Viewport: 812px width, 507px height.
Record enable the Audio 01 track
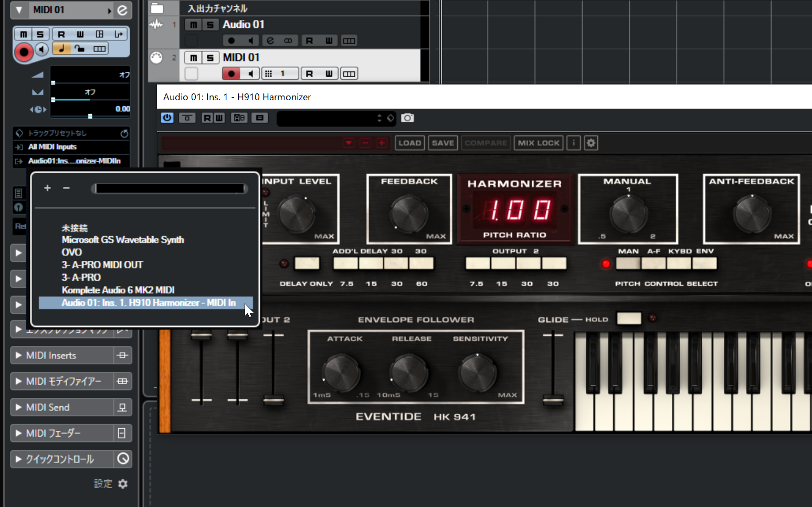pos(231,41)
